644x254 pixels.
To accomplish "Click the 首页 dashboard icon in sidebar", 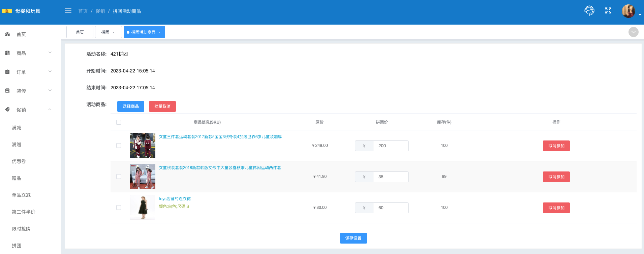I will click(7, 34).
